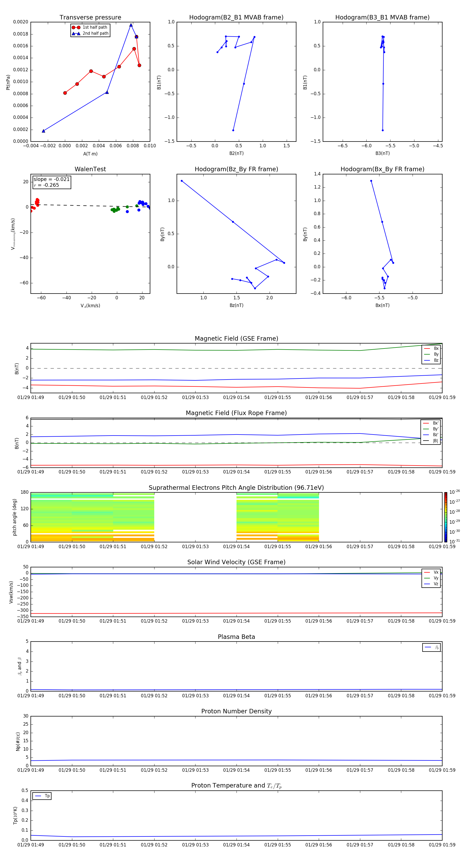The height and width of the screenshot is (868, 473).
Task: Click the 'Vx' legend entry in velocity panel
Action: pyautogui.click(x=431, y=573)
